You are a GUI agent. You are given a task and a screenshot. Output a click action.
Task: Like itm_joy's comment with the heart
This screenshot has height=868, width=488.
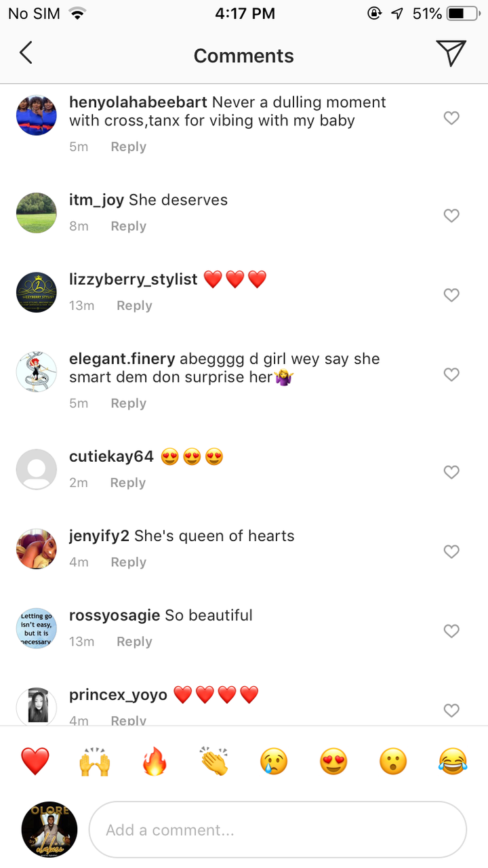tap(451, 216)
